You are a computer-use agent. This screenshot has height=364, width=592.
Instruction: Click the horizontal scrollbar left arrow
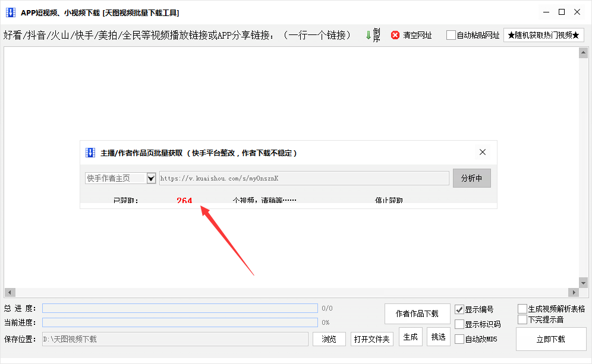pos(10,292)
